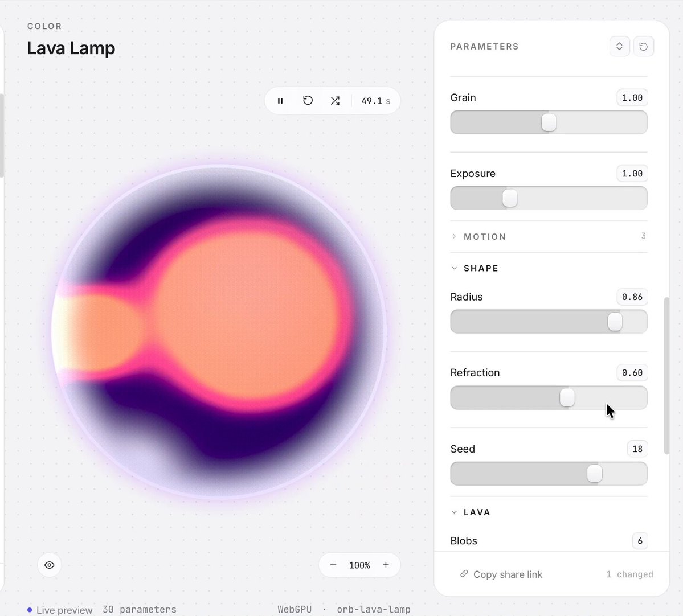Viewport: 683px width, 616px height.
Task: Edit the Blobs value 6
Action: tap(640, 541)
